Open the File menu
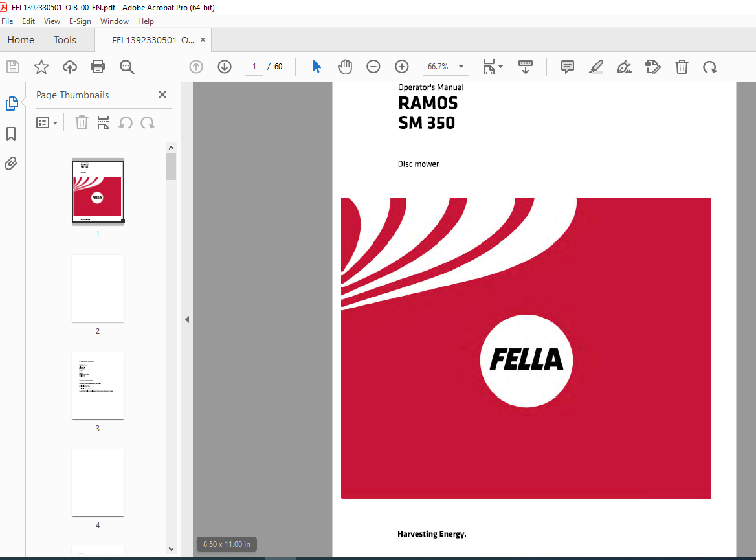 [7, 21]
